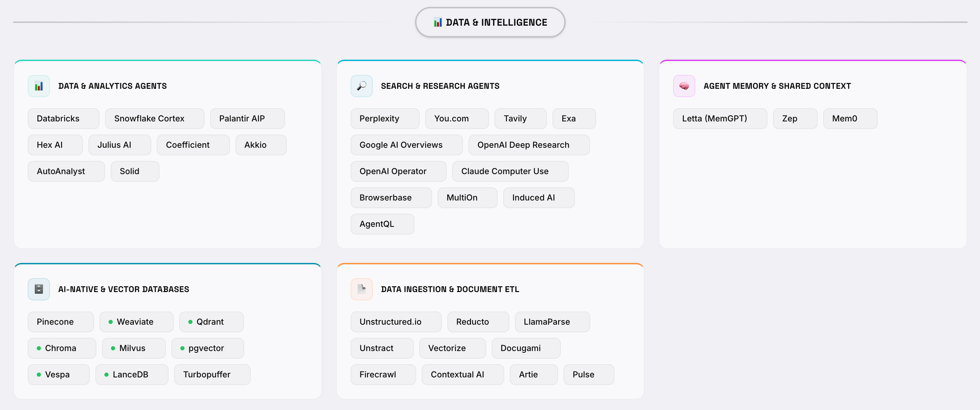This screenshot has width=980, height=410.
Task: Click the bar chart icon beside Data & Analytics Agents
Action: coord(39,86)
